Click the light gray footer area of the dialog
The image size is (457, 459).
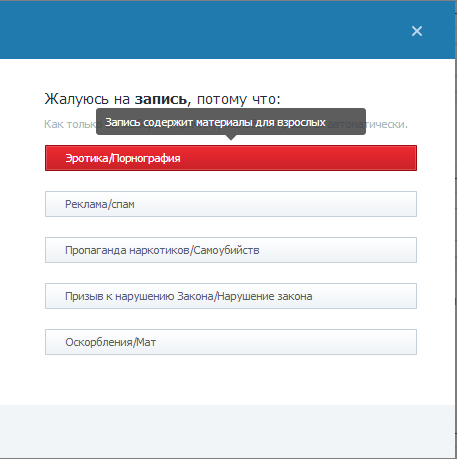(x=227, y=431)
